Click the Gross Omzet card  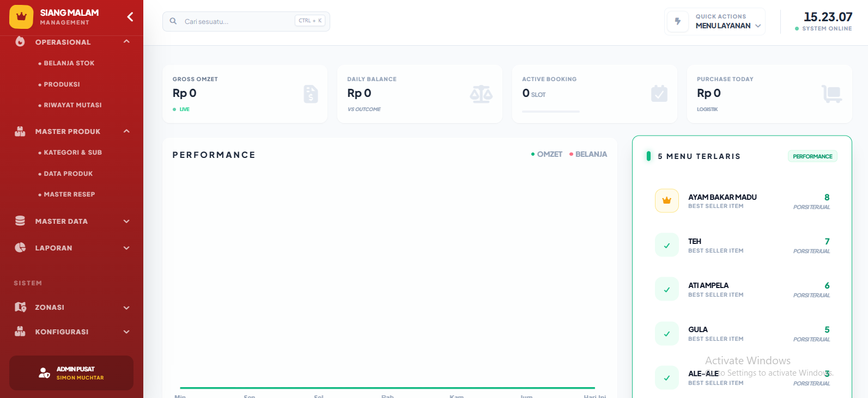[x=245, y=94]
